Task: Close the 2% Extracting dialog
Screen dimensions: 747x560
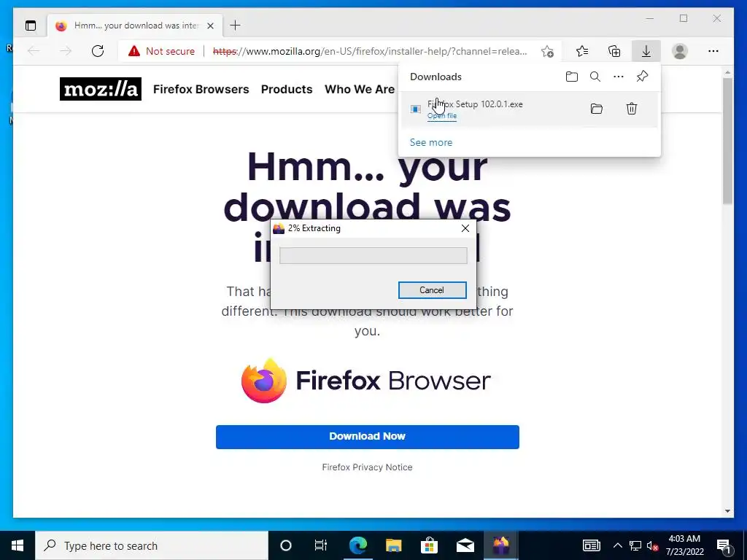Action: (x=465, y=228)
